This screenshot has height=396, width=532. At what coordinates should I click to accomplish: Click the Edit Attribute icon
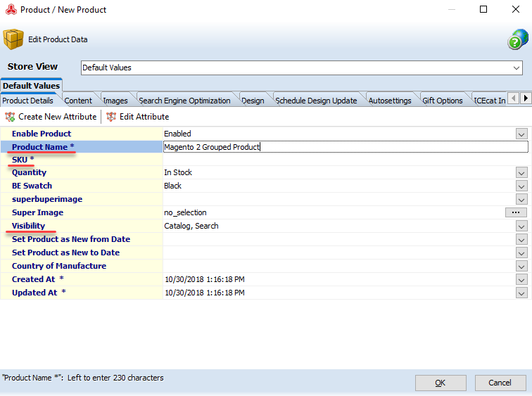[x=111, y=117]
